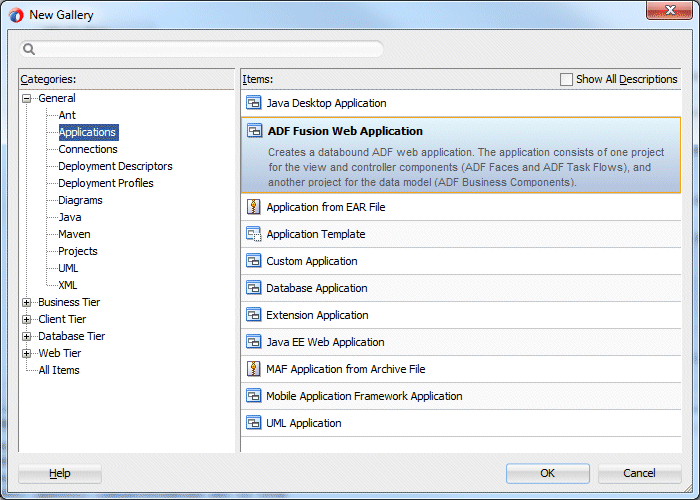Choose Extension Application item text
This screenshot has height=500, width=700.
[317, 315]
